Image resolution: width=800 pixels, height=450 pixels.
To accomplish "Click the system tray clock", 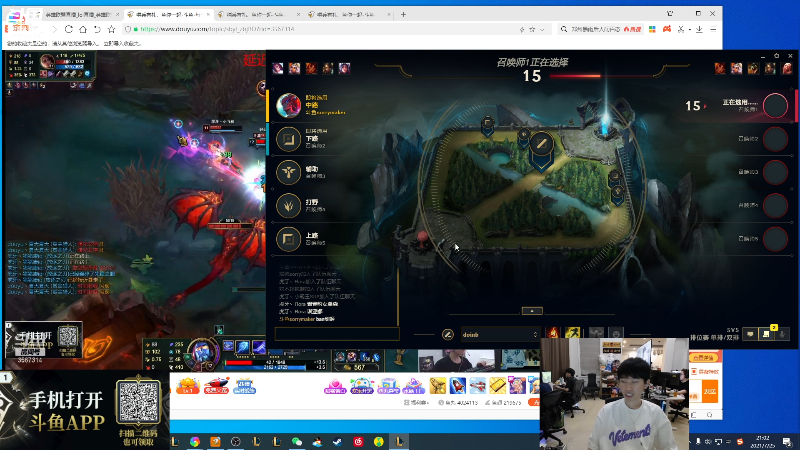I will point(763,441).
